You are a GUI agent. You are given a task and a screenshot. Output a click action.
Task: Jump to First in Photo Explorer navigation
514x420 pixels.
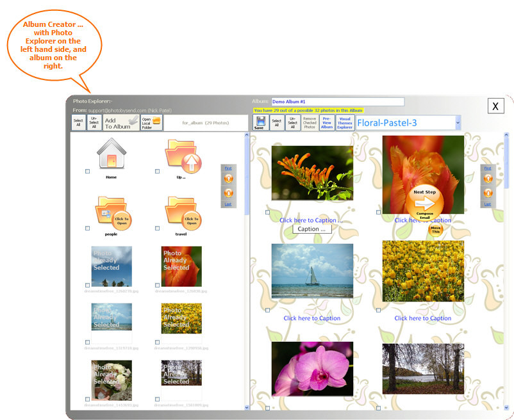point(228,168)
